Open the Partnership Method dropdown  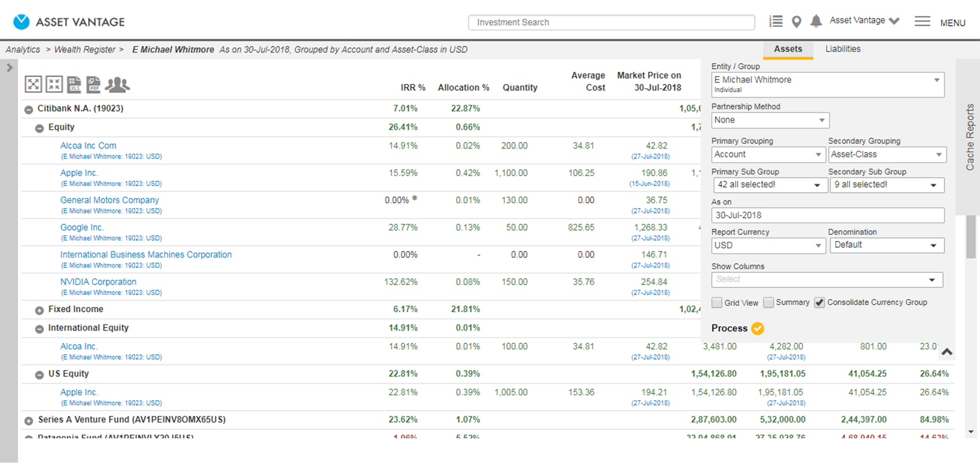point(770,120)
